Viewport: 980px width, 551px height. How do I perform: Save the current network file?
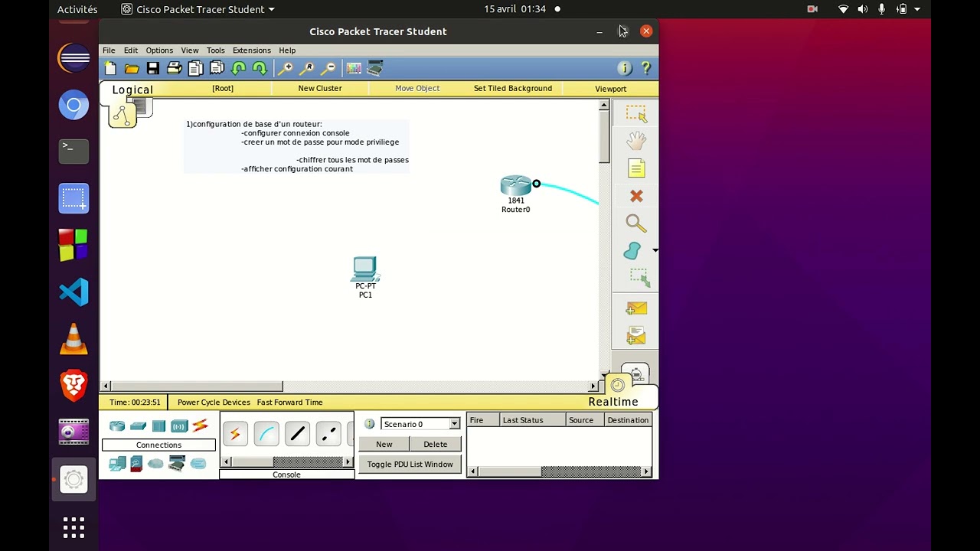point(153,68)
